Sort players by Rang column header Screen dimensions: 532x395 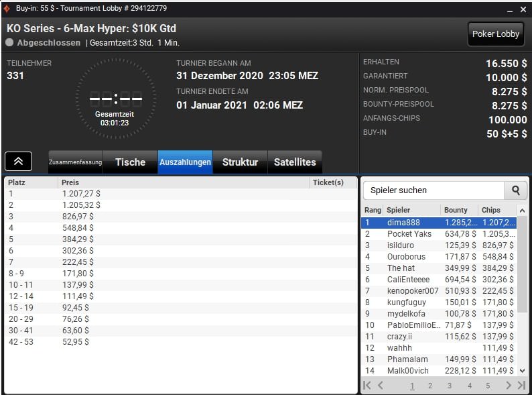click(x=373, y=210)
